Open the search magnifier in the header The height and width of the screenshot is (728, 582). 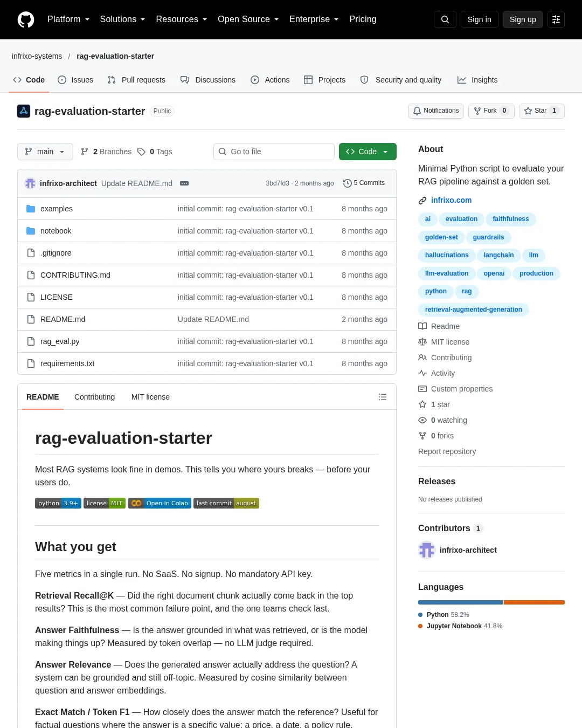[445, 19]
